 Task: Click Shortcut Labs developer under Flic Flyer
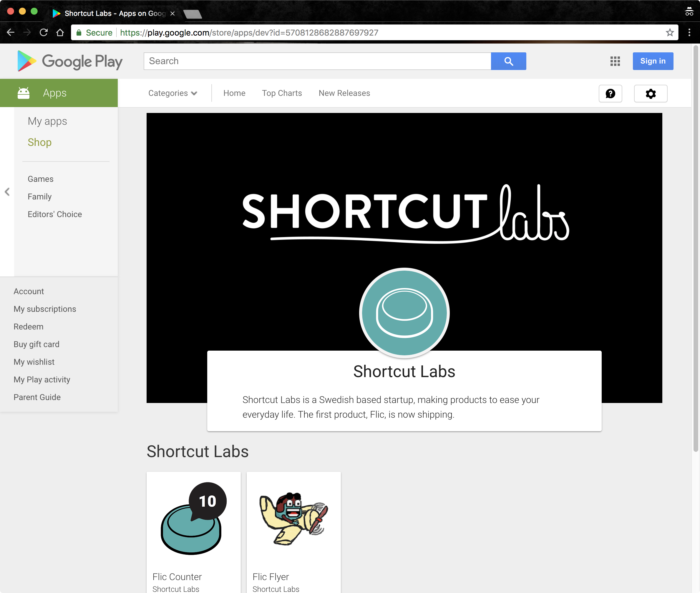click(276, 589)
